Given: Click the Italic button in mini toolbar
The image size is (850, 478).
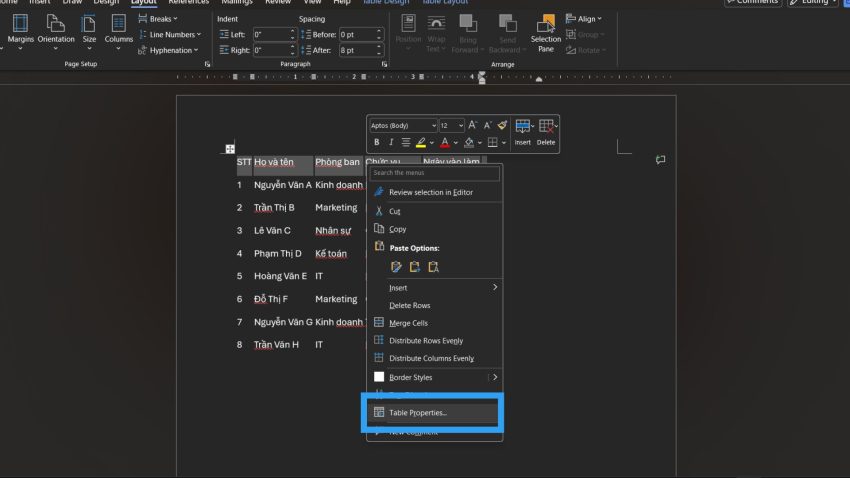Looking at the screenshot, I should click(391, 143).
